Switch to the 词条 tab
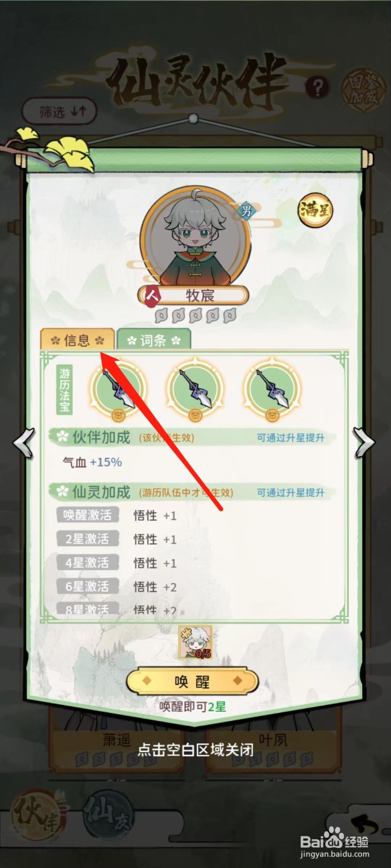 (x=154, y=340)
